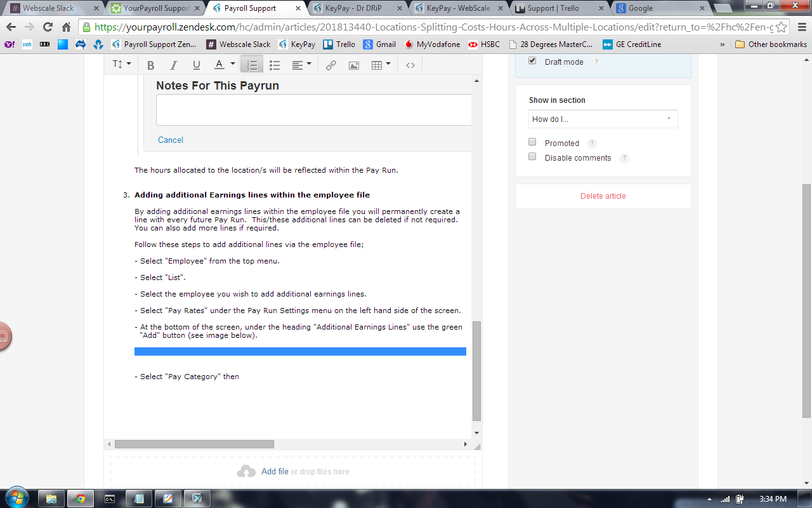The height and width of the screenshot is (508, 812).
Task: Open the source code view
Action: pos(410,65)
